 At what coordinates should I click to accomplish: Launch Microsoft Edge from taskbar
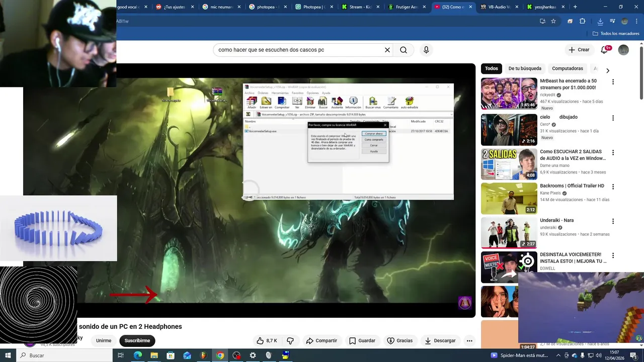[137, 355]
